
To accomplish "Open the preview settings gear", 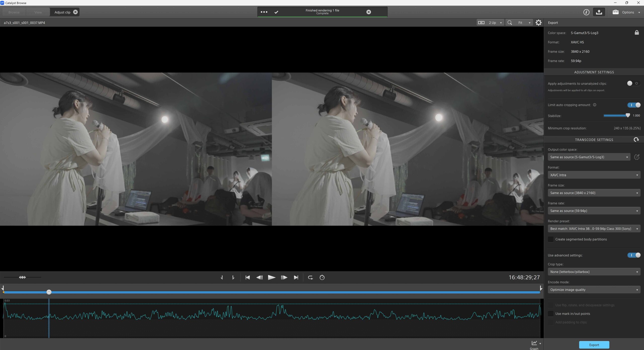I will 538,23.
